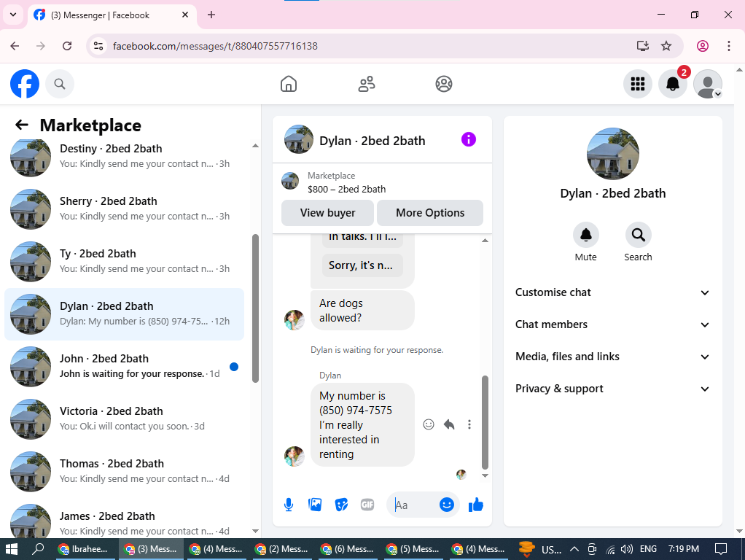Image resolution: width=745 pixels, height=560 pixels.
Task: Open the Friends icon in top navigation
Action: [x=367, y=84]
